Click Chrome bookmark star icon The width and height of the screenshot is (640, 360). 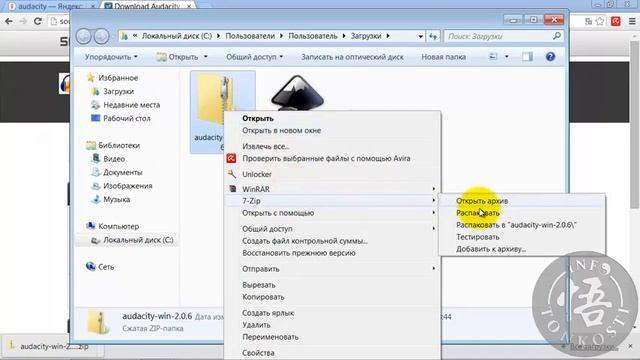point(600,21)
